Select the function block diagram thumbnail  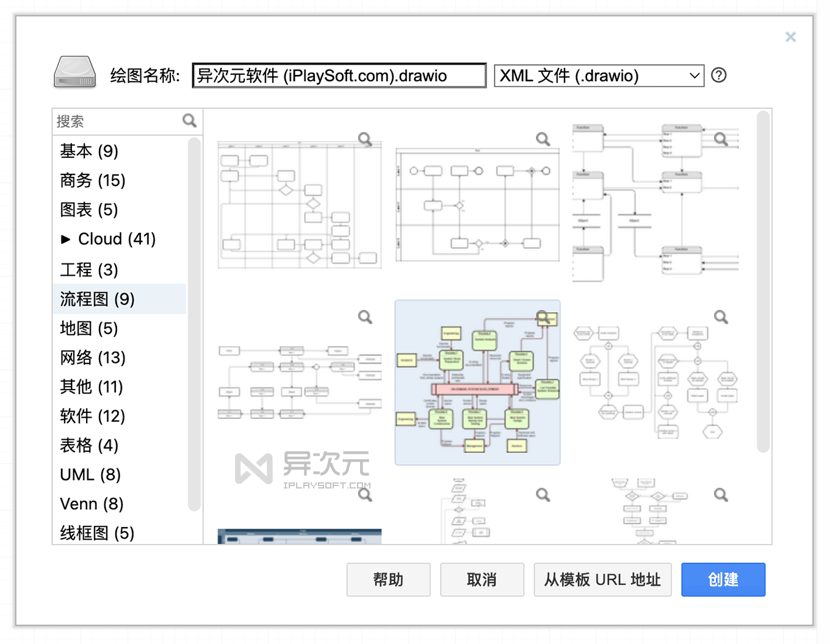point(655,203)
